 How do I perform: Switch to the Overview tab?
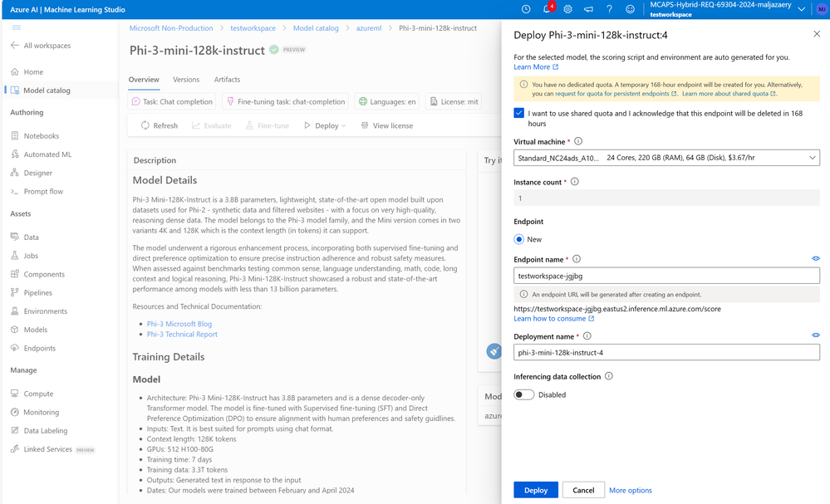144,80
